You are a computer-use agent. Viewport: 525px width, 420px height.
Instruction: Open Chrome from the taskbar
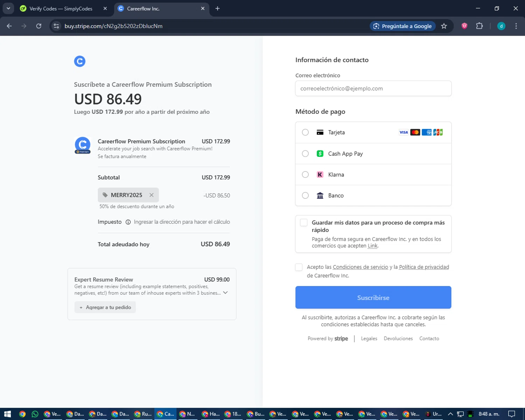pos(22,414)
